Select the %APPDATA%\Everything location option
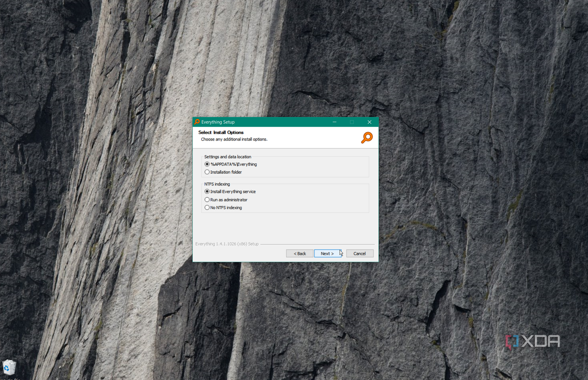This screenshot has height=380, width=588. pyautogui.click(x=231, y=164)
